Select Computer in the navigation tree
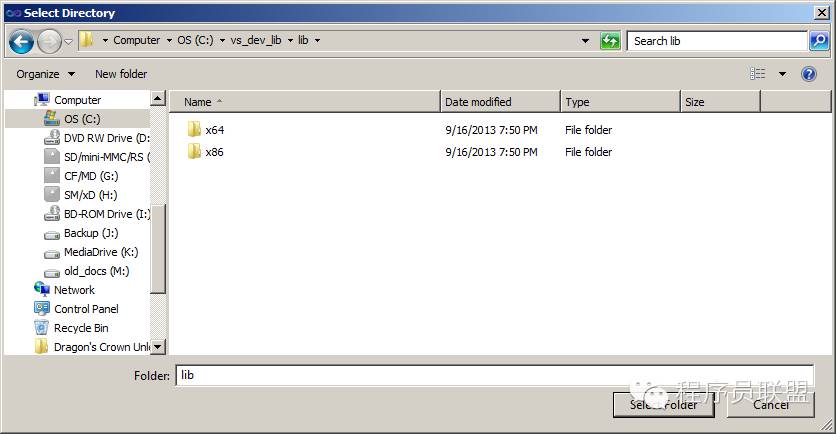The height and width of the screenshot is (434, 836). tap(77, 100)
